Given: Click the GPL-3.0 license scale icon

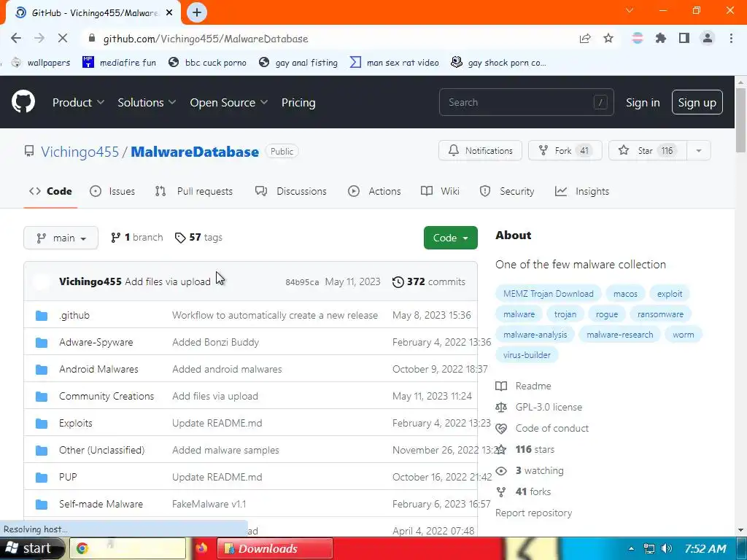Looking at the screenshot, I should 501,407.
